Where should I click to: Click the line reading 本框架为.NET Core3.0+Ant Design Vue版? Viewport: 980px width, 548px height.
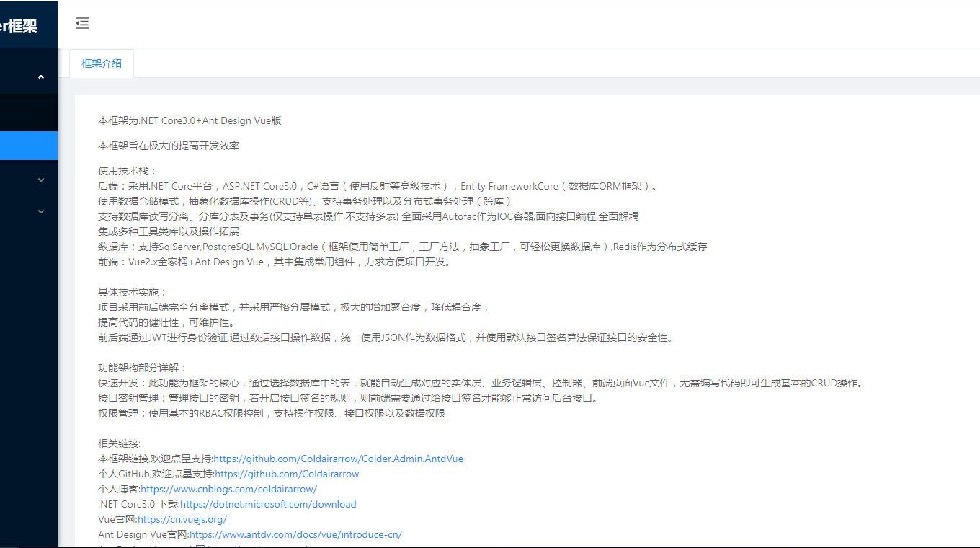coord(190,120)
